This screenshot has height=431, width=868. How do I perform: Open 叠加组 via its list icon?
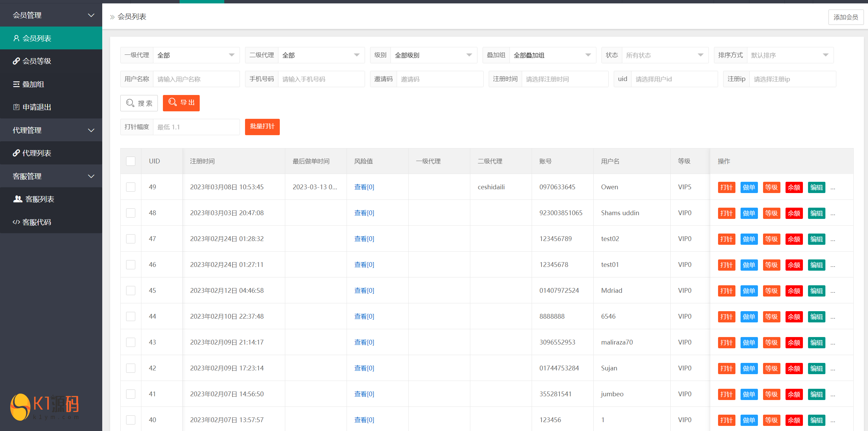coord(16,84)
